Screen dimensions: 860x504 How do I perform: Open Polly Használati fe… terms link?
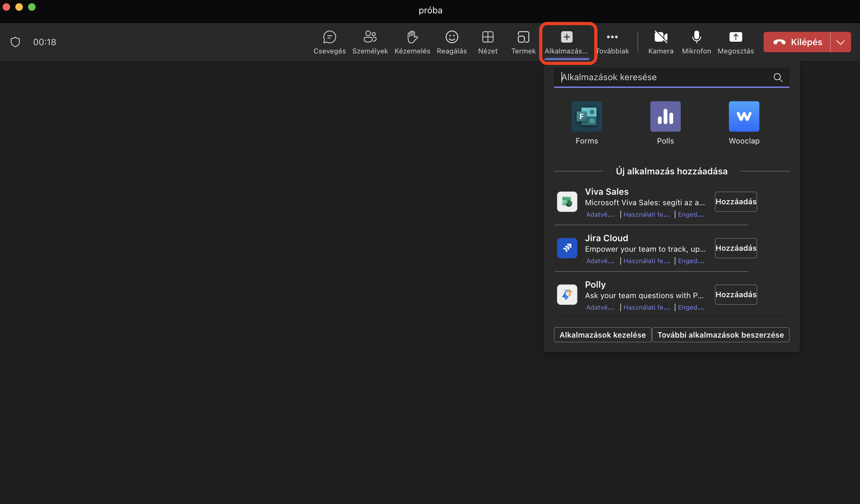click(646, 307)
